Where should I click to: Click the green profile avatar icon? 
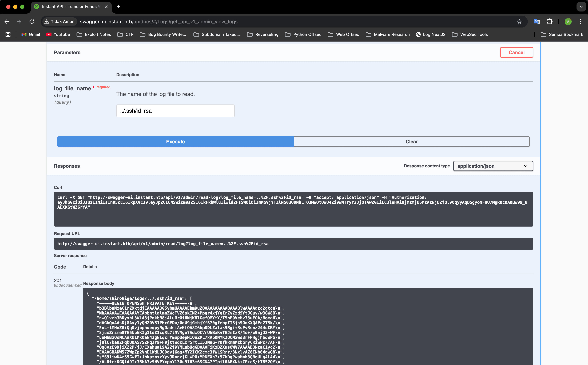point(568,22)
